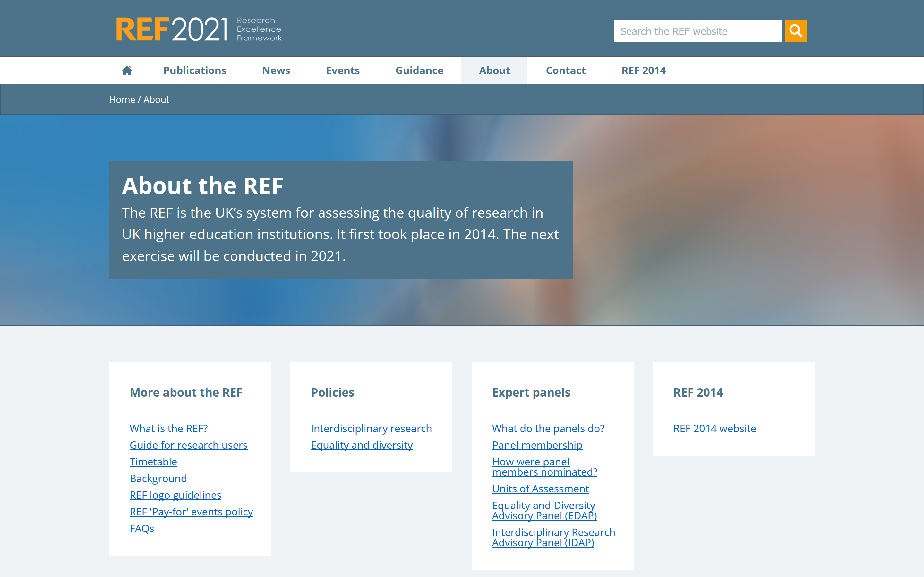This screenshot has height=577, width=924.
Task: Select the REF 2014 menu tab
Action: coord(643,71)
